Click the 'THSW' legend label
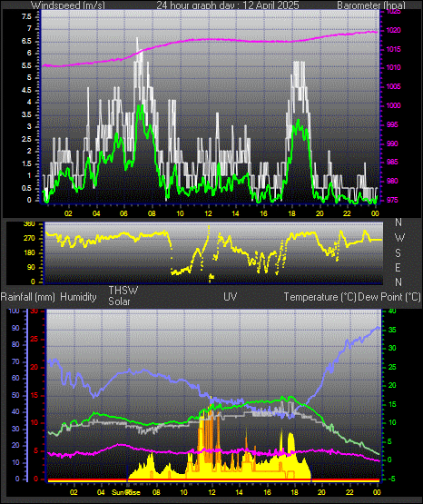 123,291
